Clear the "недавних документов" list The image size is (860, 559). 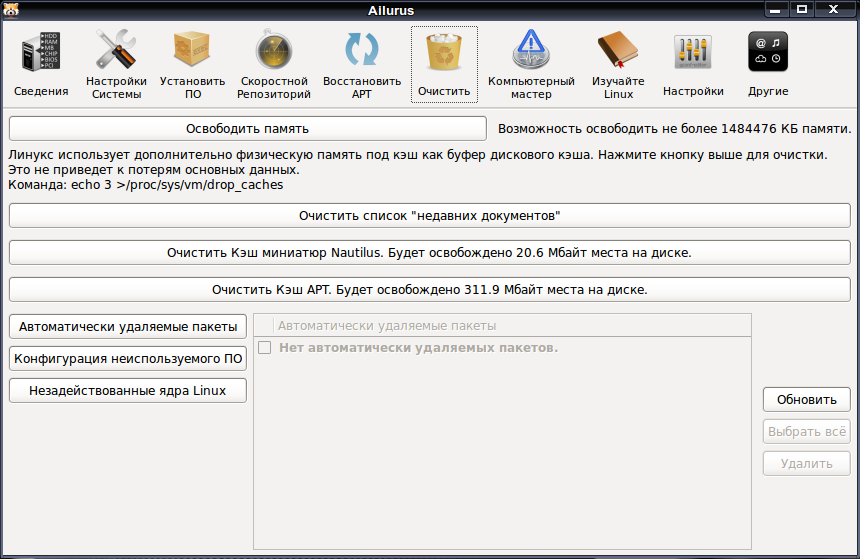(429, 216)
